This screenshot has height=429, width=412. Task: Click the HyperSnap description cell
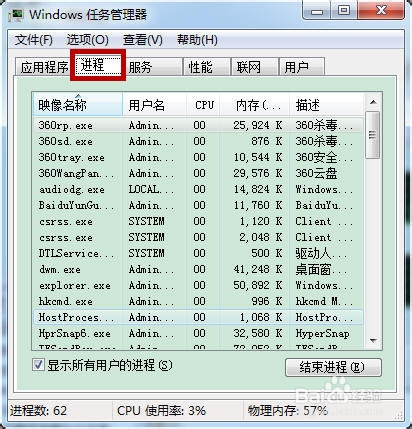tap(322, 333)
